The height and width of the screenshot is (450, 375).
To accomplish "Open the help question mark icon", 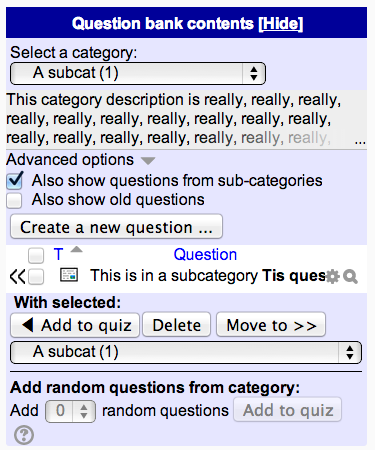I will pos(24,435).
